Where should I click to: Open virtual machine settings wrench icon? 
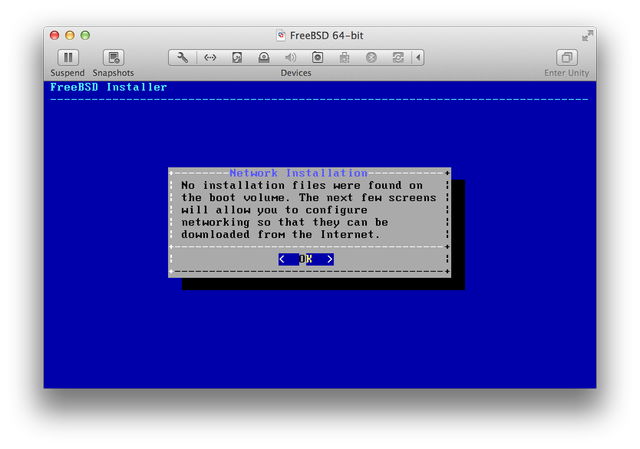[x=182, y=58]
